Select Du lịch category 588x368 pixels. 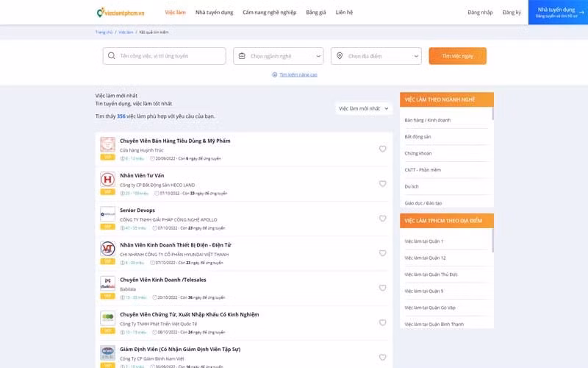point(412,186)
